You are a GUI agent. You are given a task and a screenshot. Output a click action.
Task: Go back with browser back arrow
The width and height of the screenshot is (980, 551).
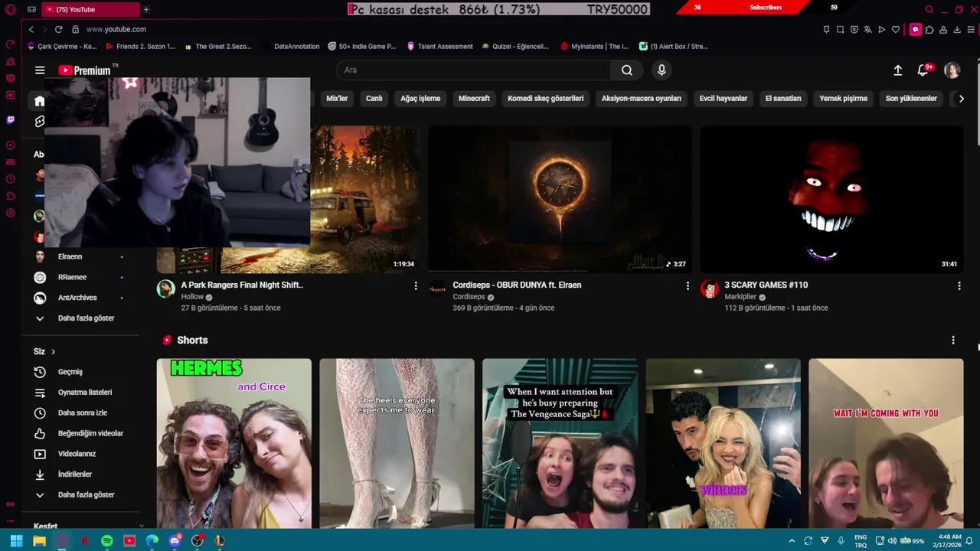point(31,29)
